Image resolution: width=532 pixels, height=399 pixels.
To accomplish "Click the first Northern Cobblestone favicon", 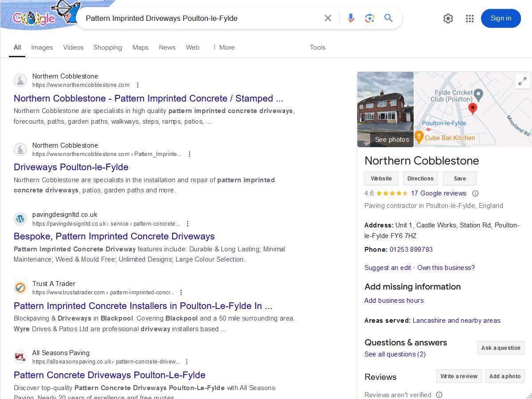I will pyautogui.click(x=20, y=80).
